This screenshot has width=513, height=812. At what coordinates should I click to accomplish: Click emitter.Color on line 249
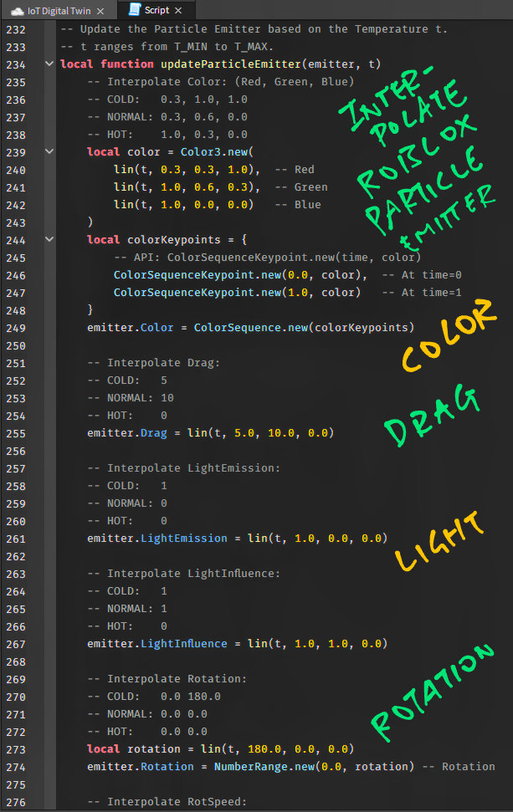click(130, 328)
